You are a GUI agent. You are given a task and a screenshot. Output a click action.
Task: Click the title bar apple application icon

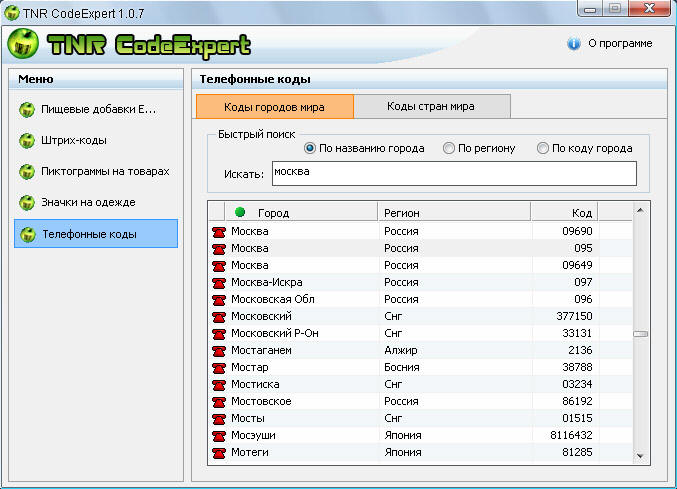click(12, 13)
